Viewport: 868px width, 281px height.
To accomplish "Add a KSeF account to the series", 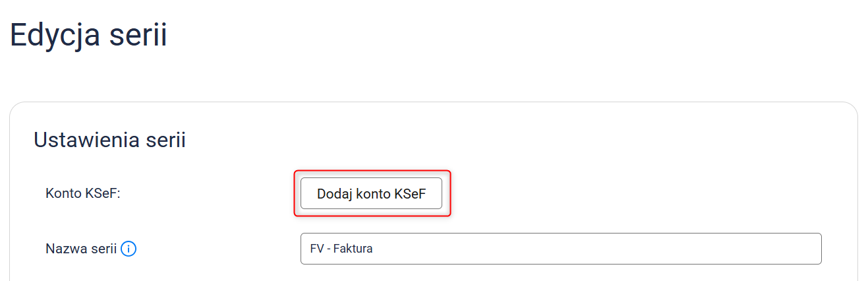I will 371,193.
